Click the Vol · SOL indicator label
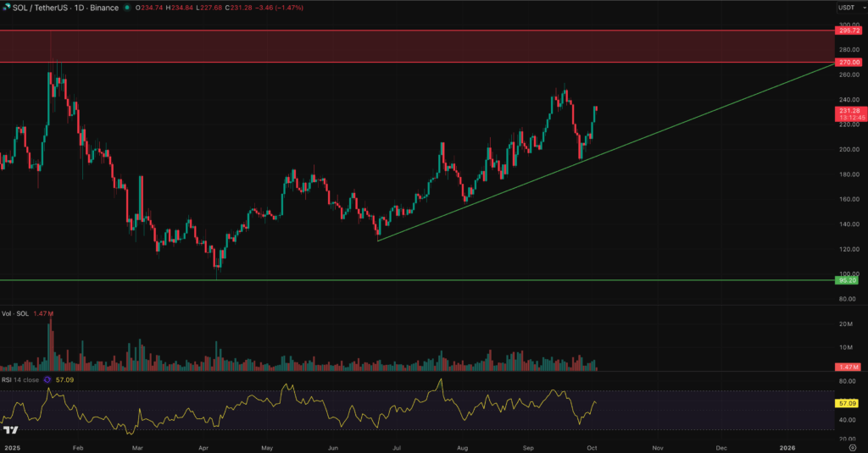The image size is (868, 453). [15, 313]
